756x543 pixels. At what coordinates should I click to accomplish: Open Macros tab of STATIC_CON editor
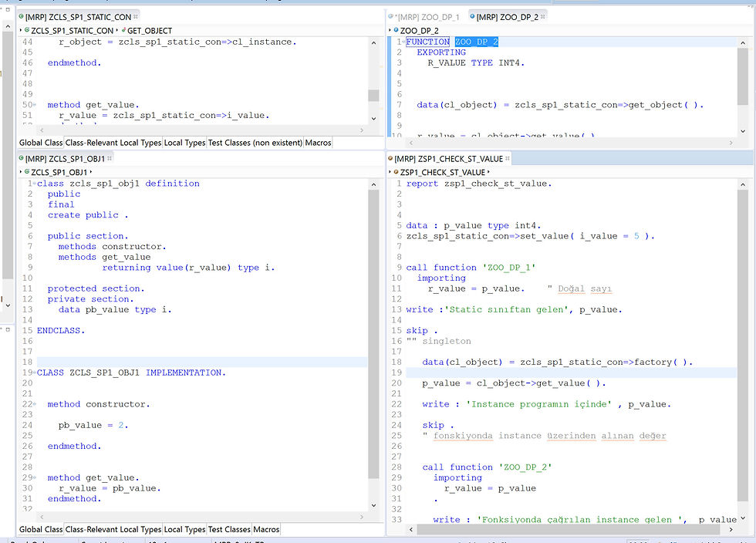[x=318, y=143]
